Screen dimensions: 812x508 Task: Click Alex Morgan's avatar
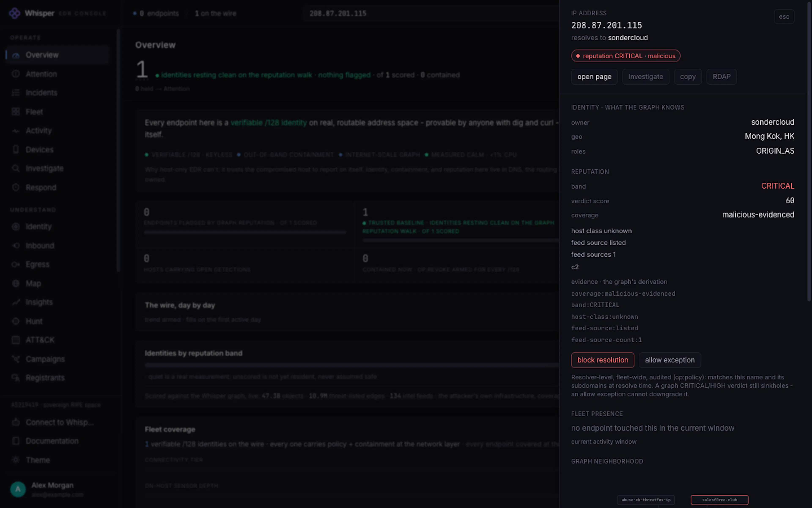coord(18,489)
